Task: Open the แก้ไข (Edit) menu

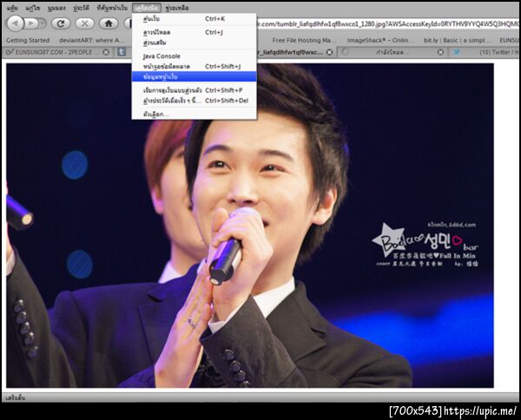Action: click(33, 8)
